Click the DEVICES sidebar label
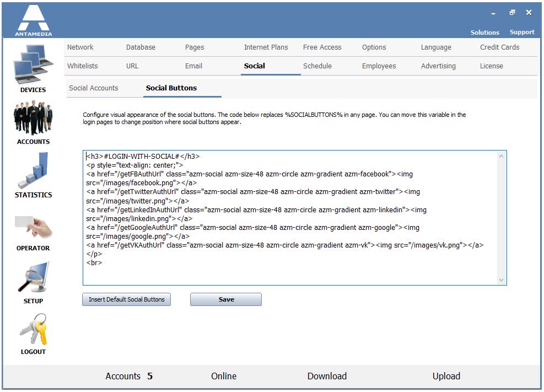The image size is (544, 392). 33,90
